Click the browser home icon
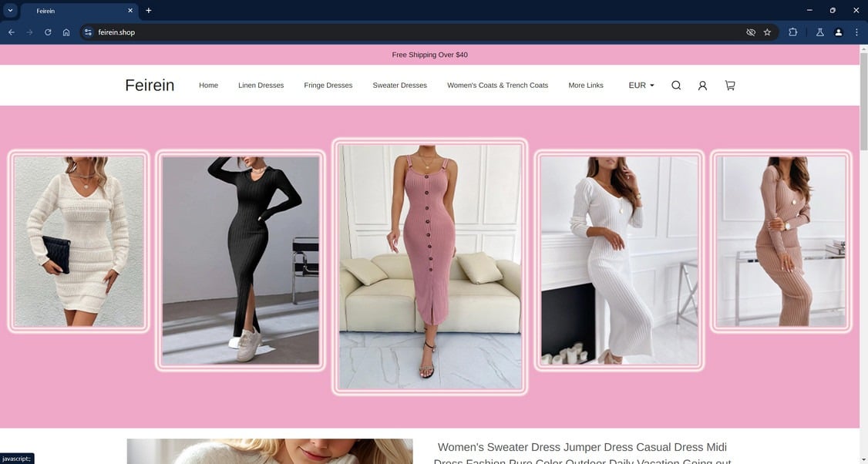The width and height of the screenshot is (868, 464). [66, 32]
